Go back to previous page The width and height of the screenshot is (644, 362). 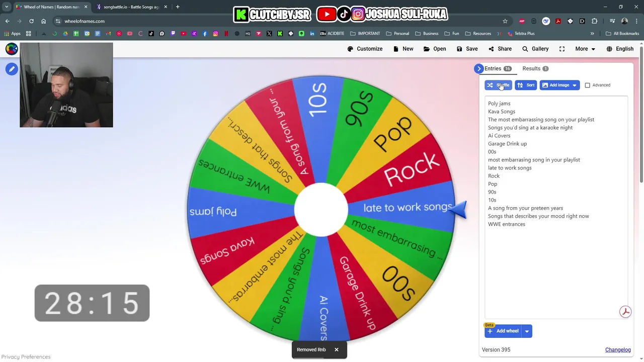click(x=7, y=21)
